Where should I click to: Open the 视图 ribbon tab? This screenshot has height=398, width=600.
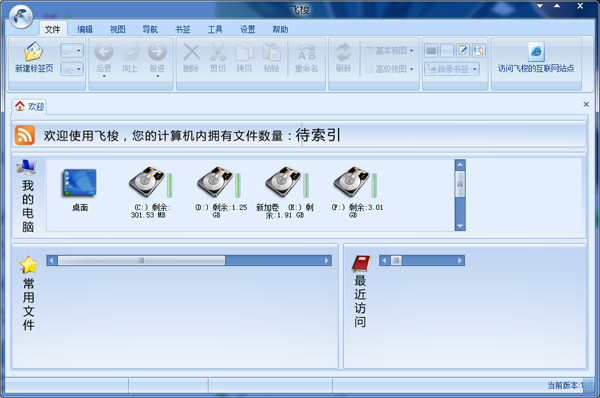tap(117, 29)
